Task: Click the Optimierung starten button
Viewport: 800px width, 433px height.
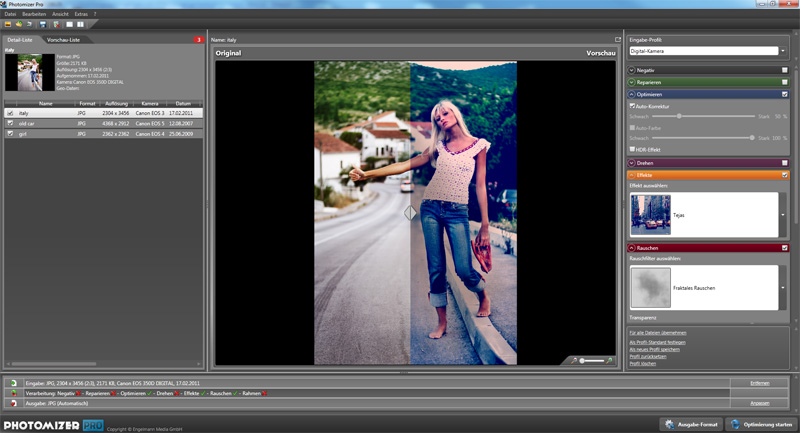Action: click(x=761, y=424)
